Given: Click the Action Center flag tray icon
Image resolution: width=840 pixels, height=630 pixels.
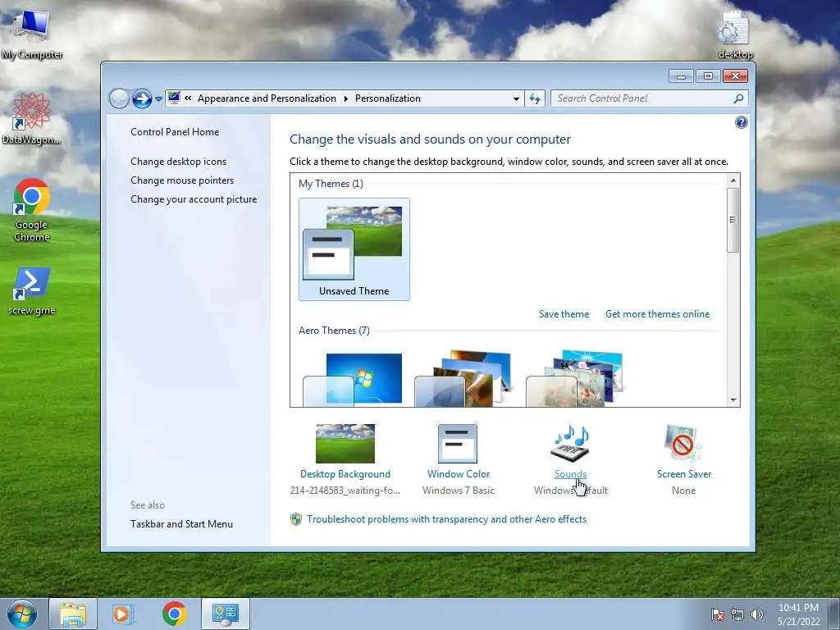Looking at the screenshot, I should (718, 614).
